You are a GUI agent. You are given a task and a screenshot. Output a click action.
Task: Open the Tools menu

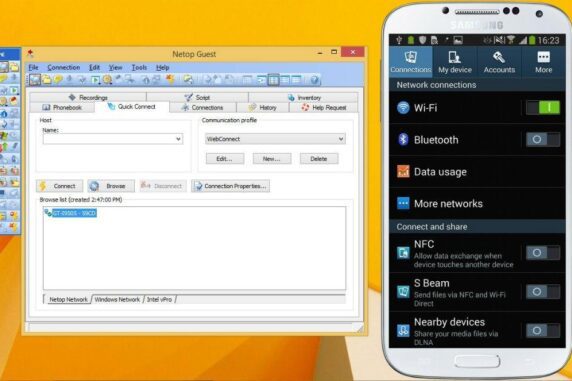[x=139, y=68]
